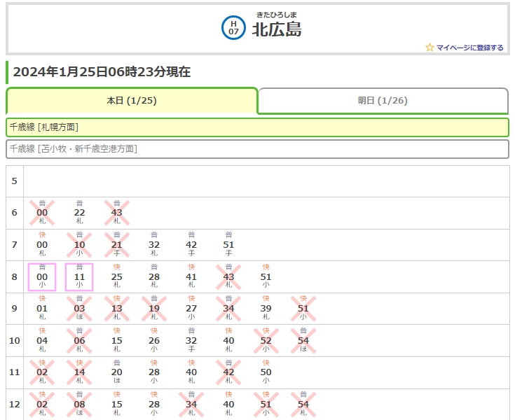Open the crossed-out 6:00 train entry
The width and height of the screenshot is (515, 420).
click(x=42, y=212)
